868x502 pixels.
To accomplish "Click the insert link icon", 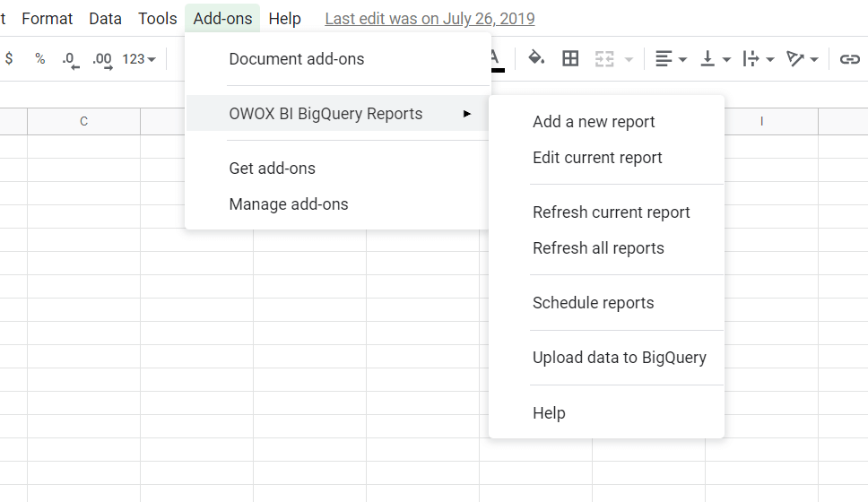I will 849,58.
